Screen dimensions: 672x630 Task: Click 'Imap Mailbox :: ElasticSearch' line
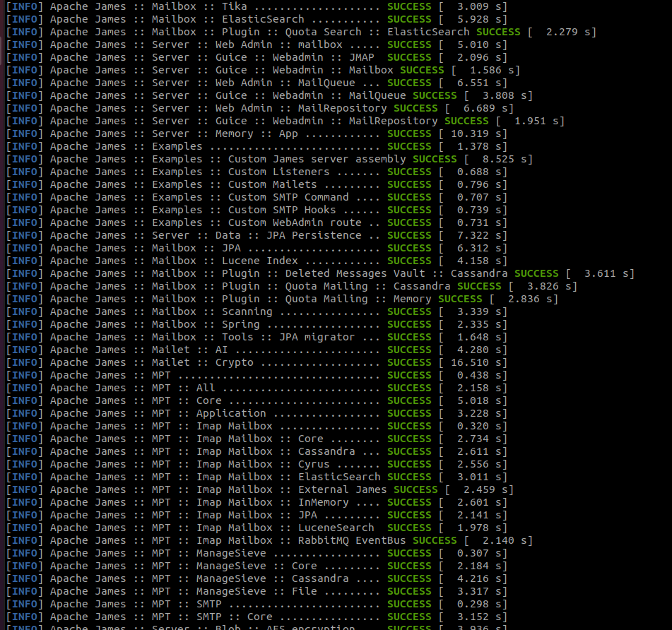click(x=257, y=477)
